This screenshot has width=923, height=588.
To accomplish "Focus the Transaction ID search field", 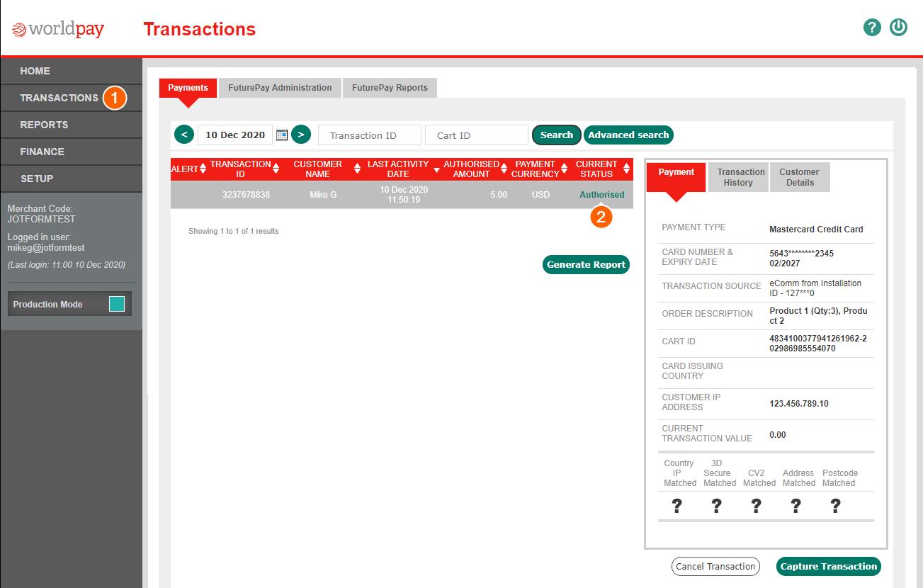I will tap(370, 135).
